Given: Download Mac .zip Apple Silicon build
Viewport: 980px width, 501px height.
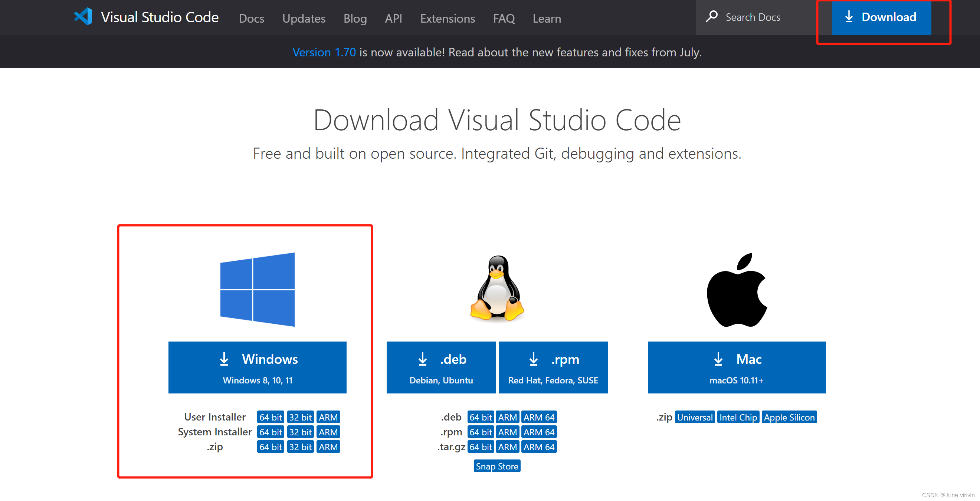Looking at the screenshot, I should (789, 417).
